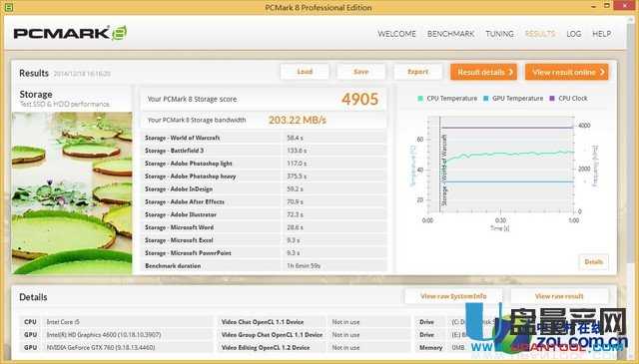Viewport: 639px width, 364px height.
Task: Click the Details button under the chart
Action: pyautogui.click(x=593, y=262)
